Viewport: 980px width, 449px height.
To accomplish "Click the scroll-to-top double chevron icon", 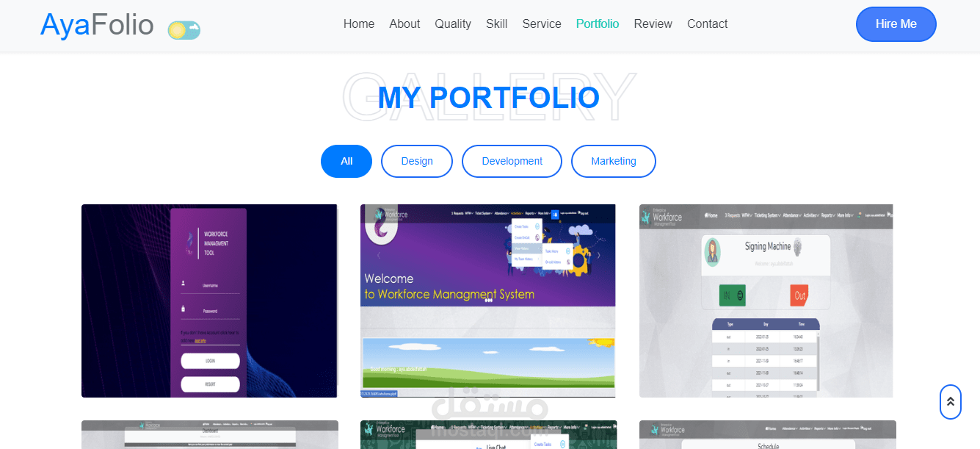I will 951,402.
